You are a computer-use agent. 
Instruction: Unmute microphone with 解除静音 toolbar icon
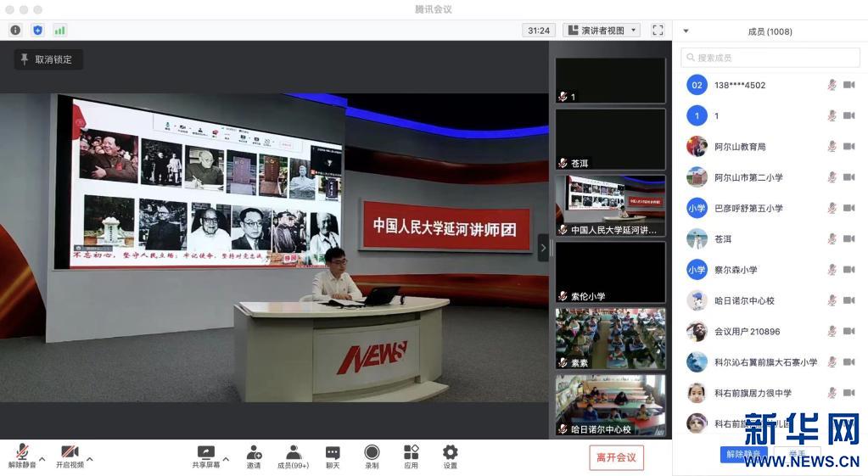click(22, 456)
